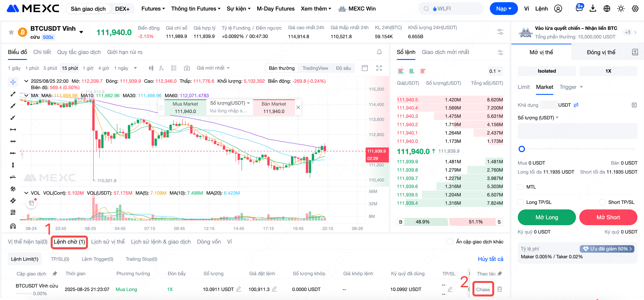This screenshot has width=644, height=300.
Task: Click Hủy tất cả link
Action: (x=490, y=259)
